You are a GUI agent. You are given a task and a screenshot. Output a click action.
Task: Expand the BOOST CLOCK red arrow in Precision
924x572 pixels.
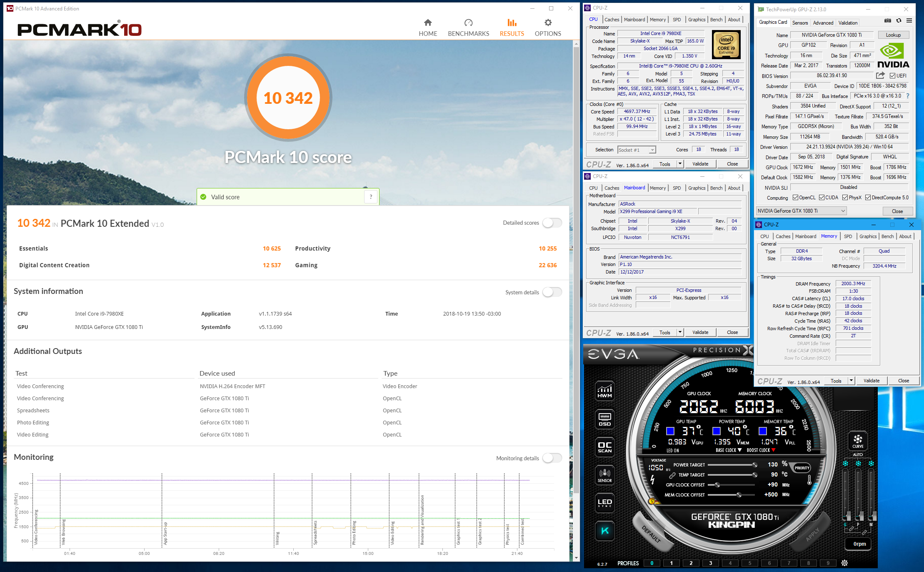pos(773,450)
